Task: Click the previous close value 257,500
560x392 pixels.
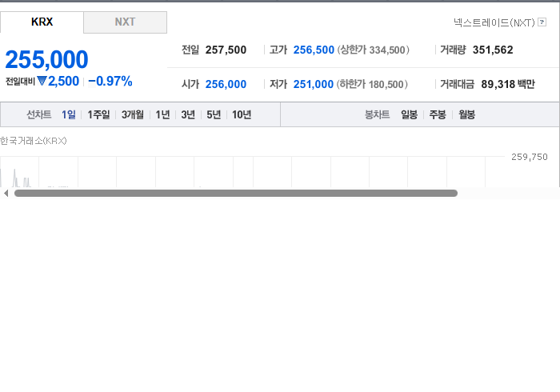Action: click(226, 50)
